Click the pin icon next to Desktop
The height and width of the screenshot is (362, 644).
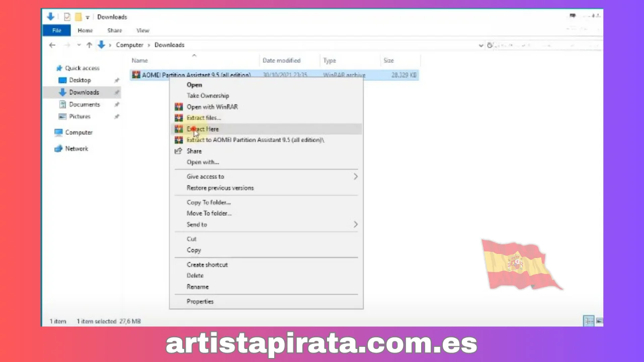(117, 80)
